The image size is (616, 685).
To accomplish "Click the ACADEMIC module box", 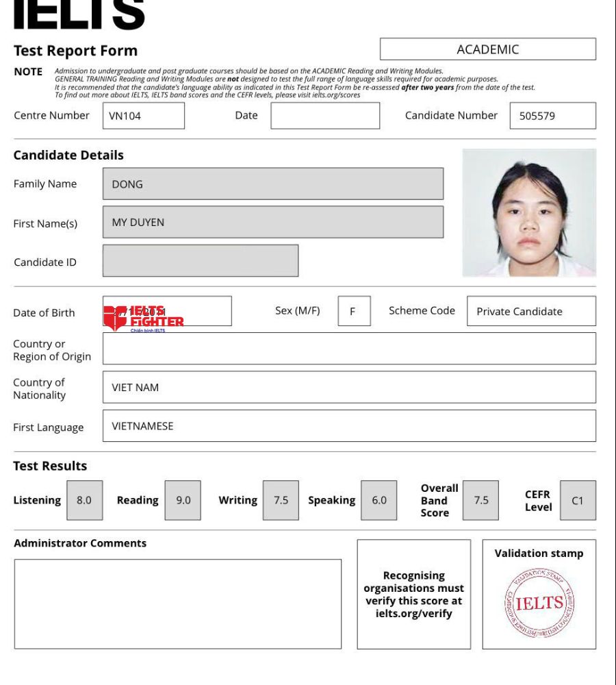I will (x=487, y=49).
